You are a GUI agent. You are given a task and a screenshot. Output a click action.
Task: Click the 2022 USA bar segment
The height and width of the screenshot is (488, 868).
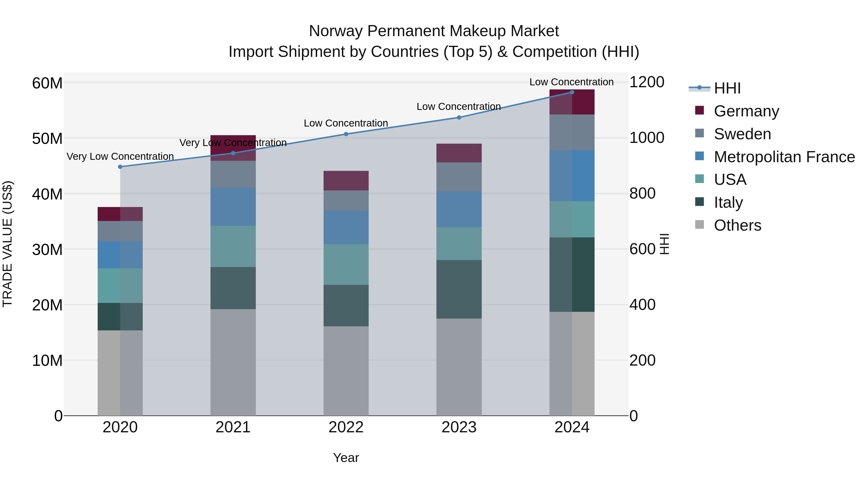pyautogui.click(x=346, y=264)
